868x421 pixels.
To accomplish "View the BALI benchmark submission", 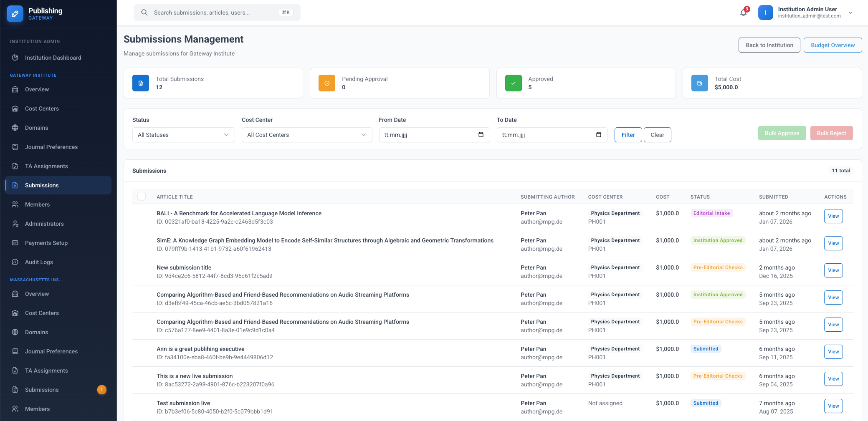I will [833, 216].
